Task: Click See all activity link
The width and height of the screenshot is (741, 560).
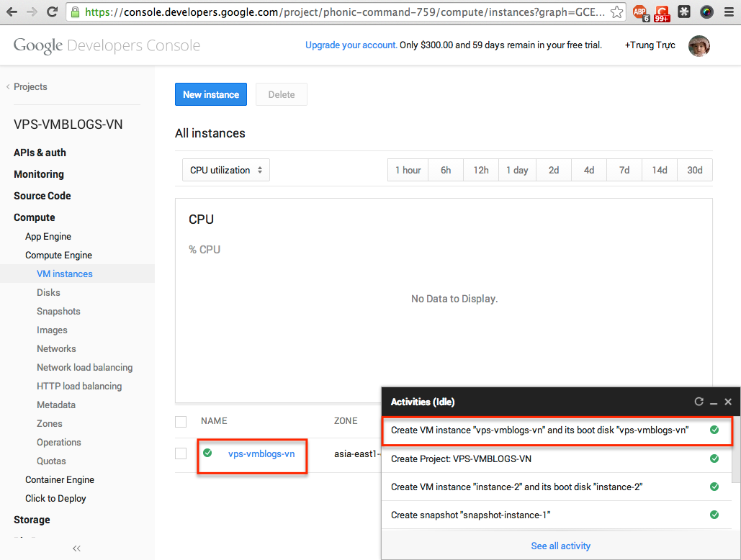Action: [x=560, y=546]
